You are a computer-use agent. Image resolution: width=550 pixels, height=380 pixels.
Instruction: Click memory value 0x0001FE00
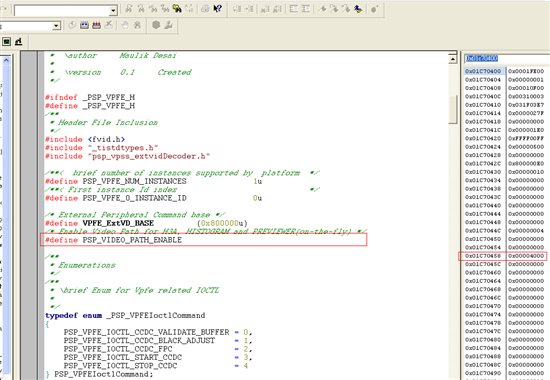pyautogui.click(x=526, y=71)
